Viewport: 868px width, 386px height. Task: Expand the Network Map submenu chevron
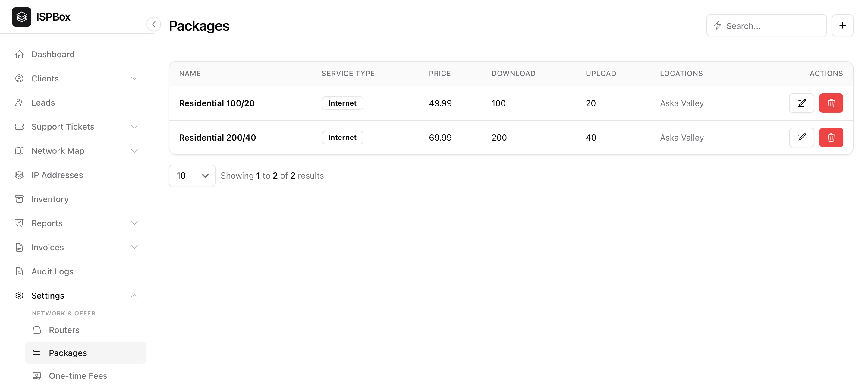tap(134, 151)
